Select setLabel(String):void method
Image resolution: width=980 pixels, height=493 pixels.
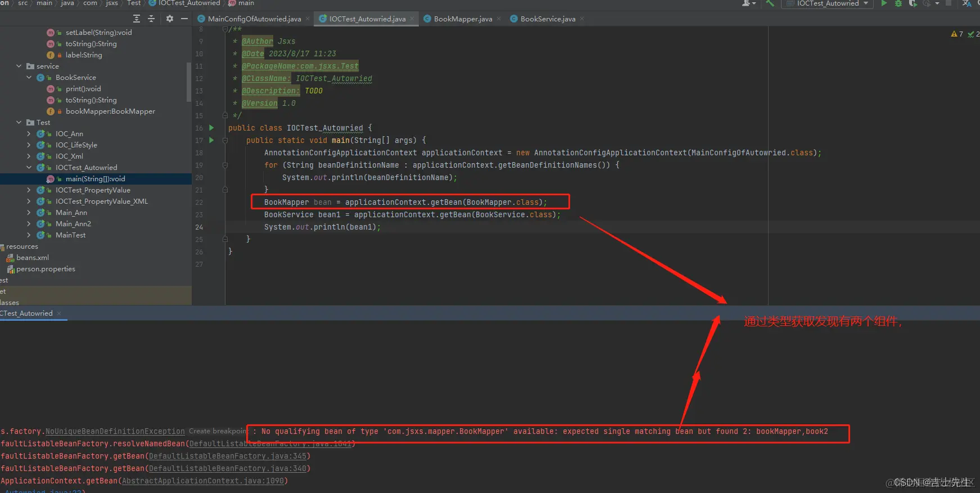pyautogui.click(x=99, y=33)
